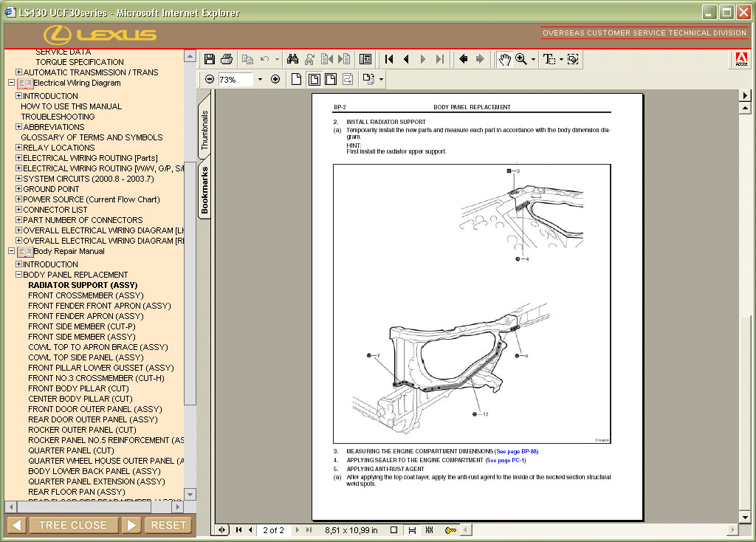
Task: Select the Text Select tool
Action: [x=549, y=59]
